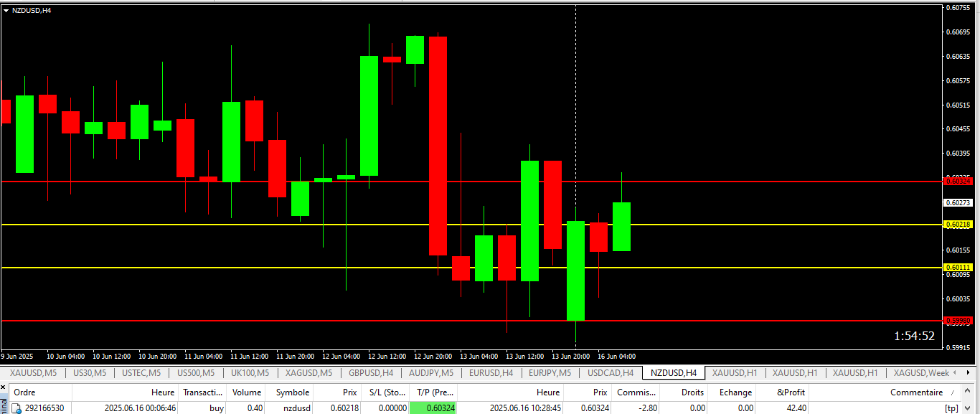980x414 pixels.
Task: Switch to the GBPUSD,H4 chart tab
Action: (x=370, y=373)
